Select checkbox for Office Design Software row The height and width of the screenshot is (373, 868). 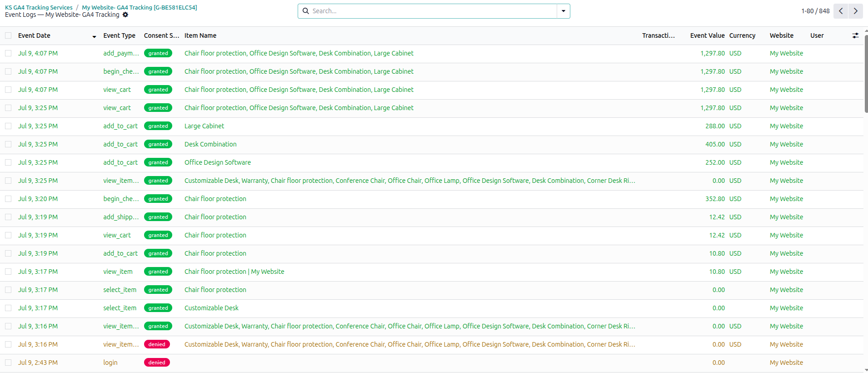[8, 162]
